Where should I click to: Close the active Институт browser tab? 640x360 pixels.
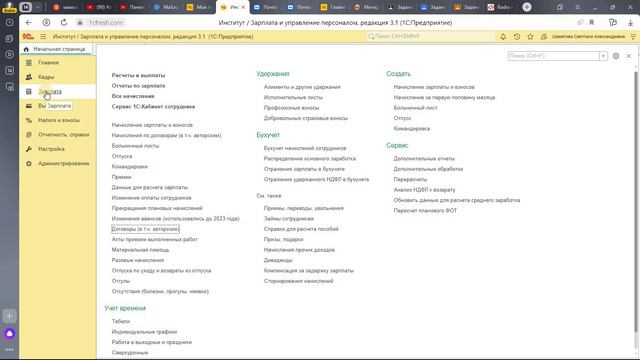tap(243, 7)
